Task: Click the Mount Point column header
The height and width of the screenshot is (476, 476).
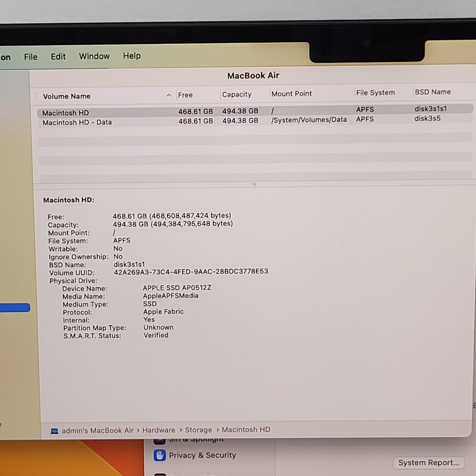Action: [x=291, y=94]
